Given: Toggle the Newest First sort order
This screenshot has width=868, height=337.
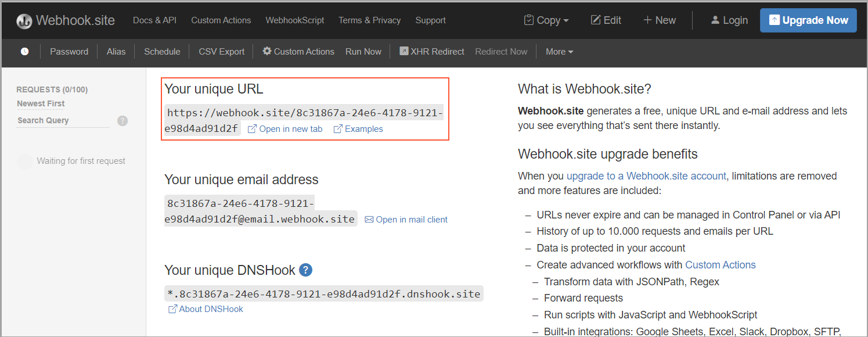Looking at the screenshot, I should point(41,103).
